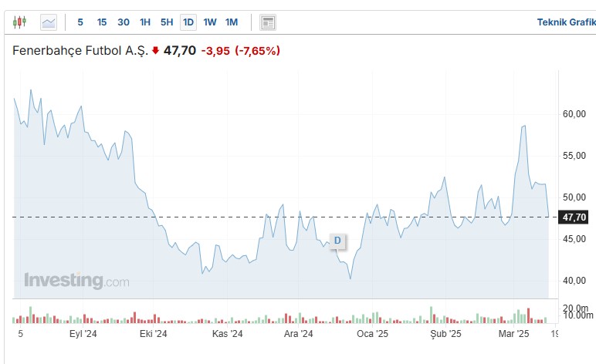Screen dimensions: 596x364
Task: Choose the 5H interval
Action: click(167, 22)
